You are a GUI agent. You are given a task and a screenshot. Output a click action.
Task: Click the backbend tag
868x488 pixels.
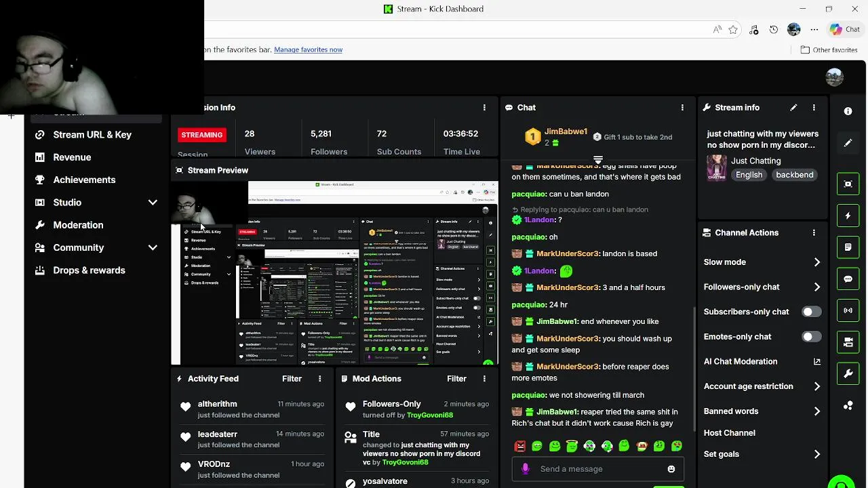(794, 175)
